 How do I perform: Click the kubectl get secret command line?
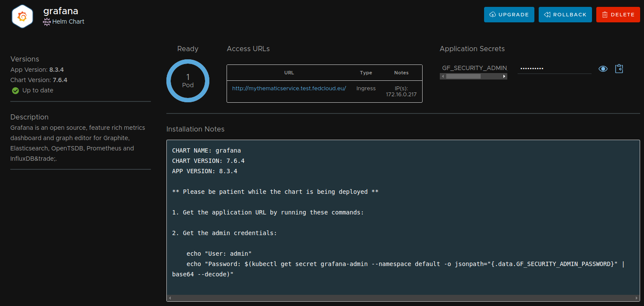click(x=405, y=264)
